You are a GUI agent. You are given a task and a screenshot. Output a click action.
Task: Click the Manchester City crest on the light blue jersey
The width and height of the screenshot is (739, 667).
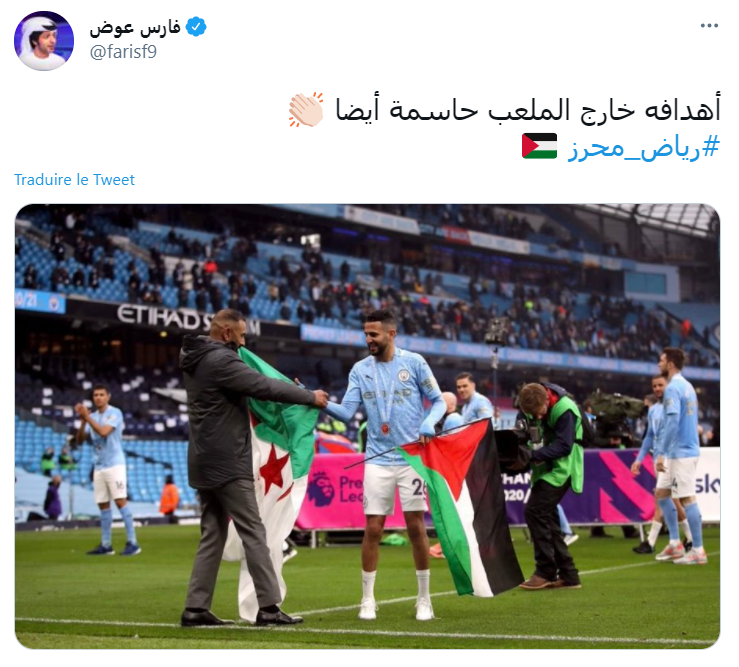point(403,376)
